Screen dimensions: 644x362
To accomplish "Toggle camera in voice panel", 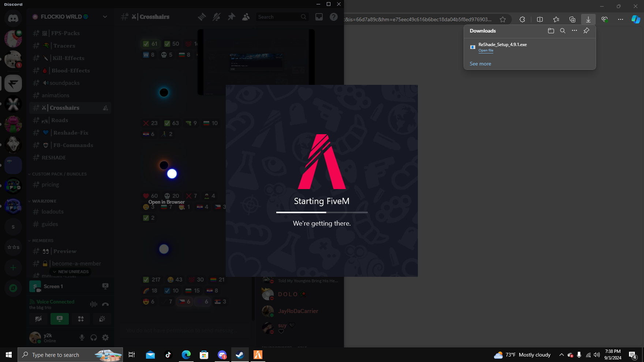I will tap(38, 319).
